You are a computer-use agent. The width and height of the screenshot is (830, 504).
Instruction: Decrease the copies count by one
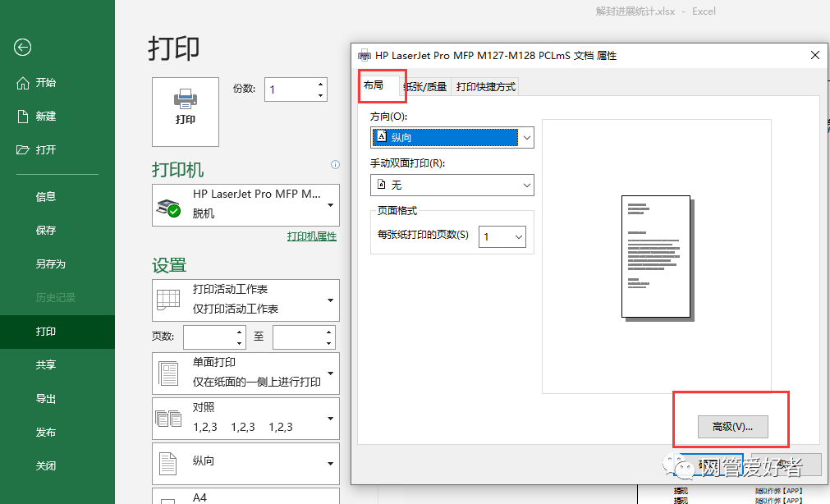pos(321,95)
